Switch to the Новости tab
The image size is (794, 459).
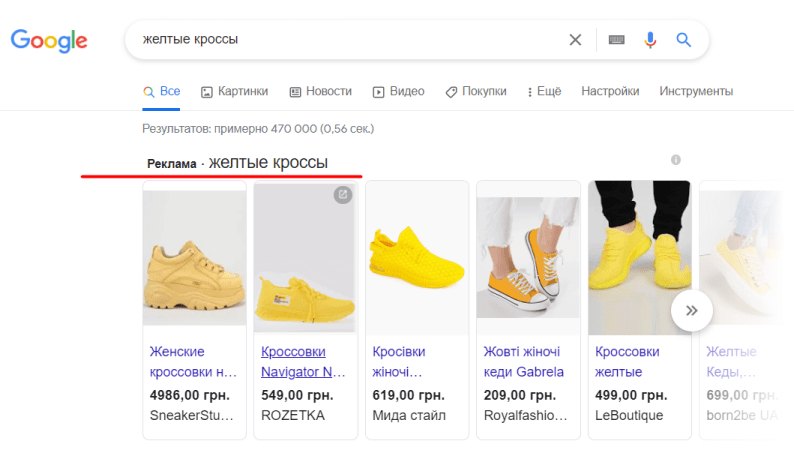coord(320,91)
